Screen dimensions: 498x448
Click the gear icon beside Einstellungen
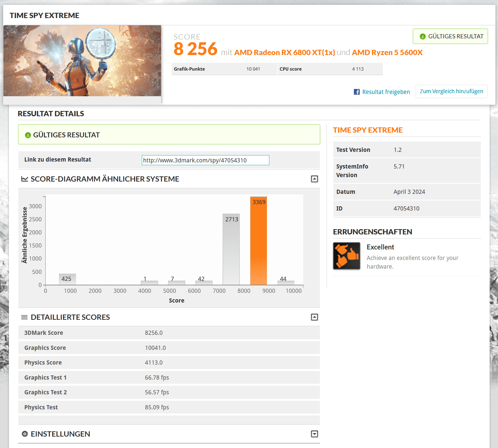[x=25, y=434]
